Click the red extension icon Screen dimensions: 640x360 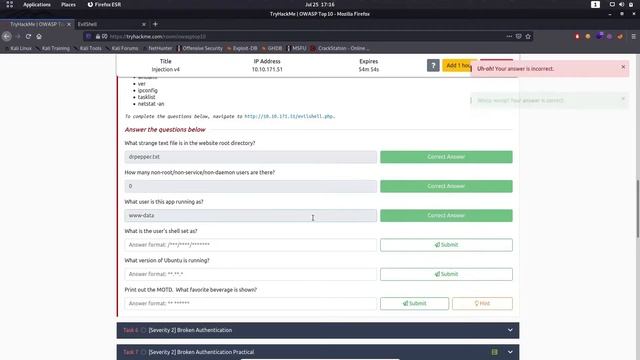pos(577,36)
